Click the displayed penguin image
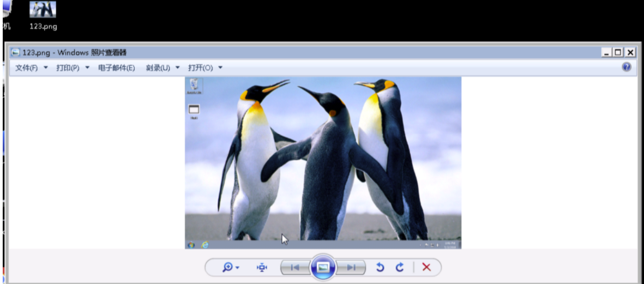 [x=323, y=162]
